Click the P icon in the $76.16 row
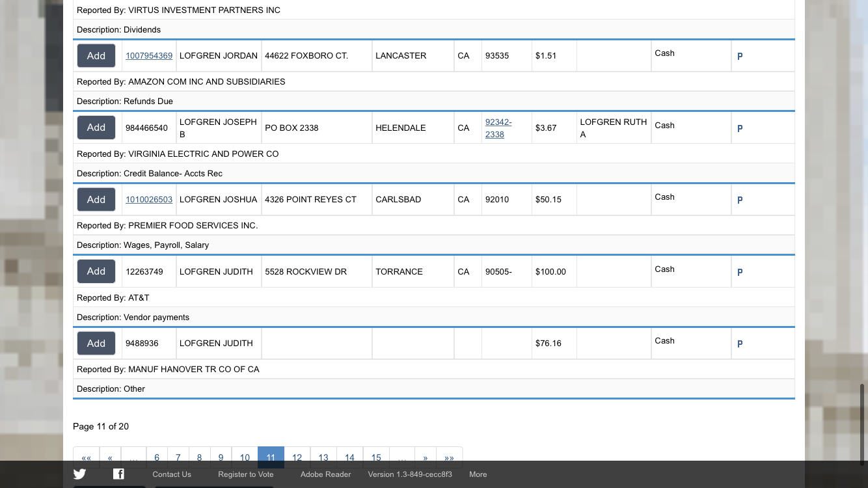The height and width of the screenshot is (488, 868). pyautogui.click(x=740, y=344)
